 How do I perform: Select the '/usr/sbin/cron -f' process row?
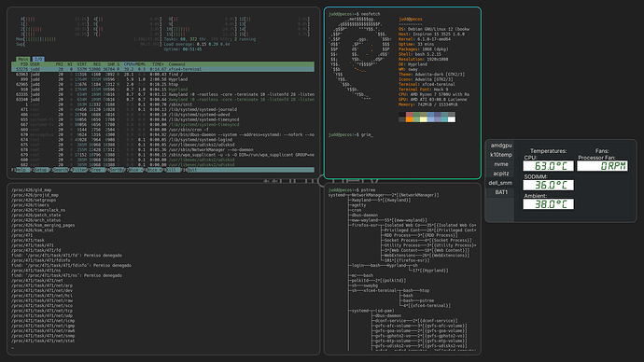pos(163,130)
